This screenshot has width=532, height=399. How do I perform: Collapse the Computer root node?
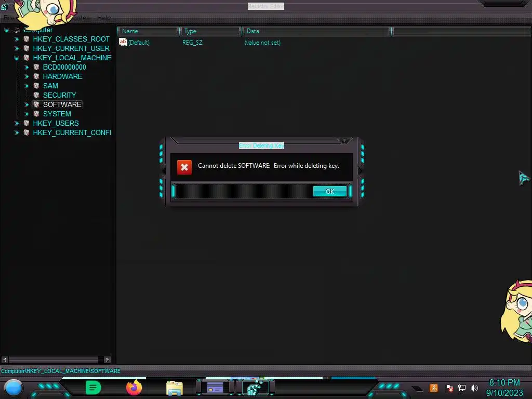[6, 30]
